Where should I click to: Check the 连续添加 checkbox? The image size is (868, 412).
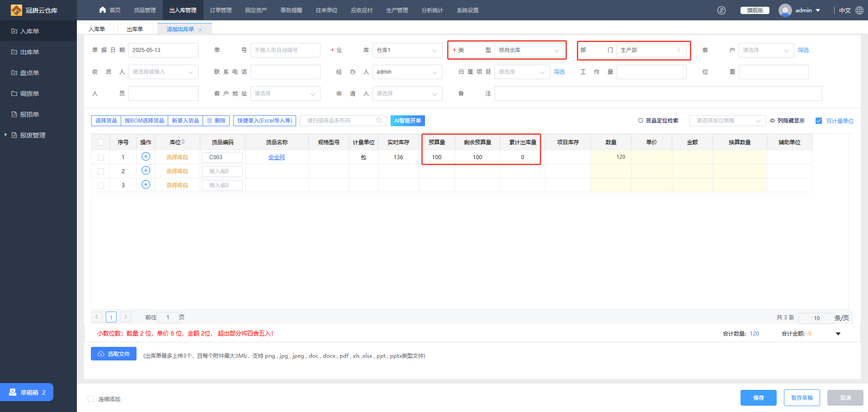[x=91, y=399]
